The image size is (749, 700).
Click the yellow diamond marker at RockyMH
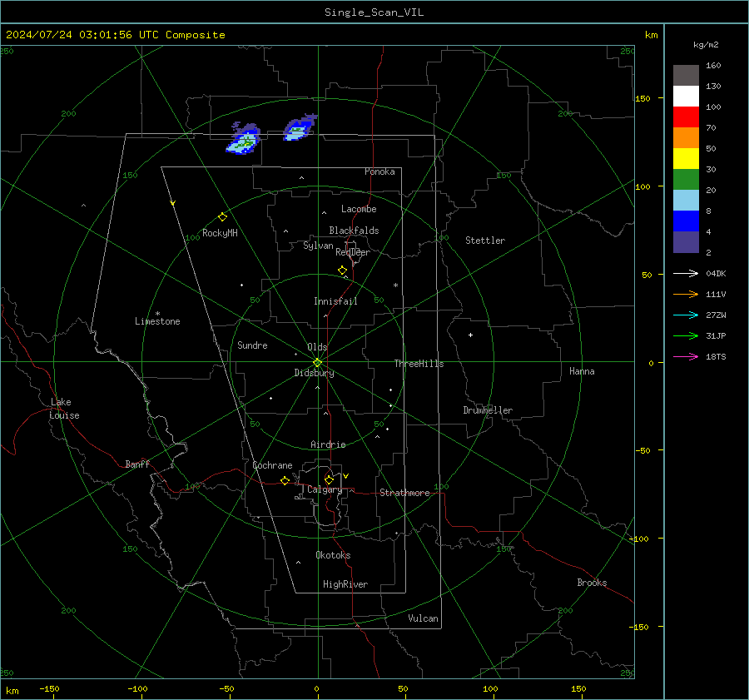click(222, 217)
